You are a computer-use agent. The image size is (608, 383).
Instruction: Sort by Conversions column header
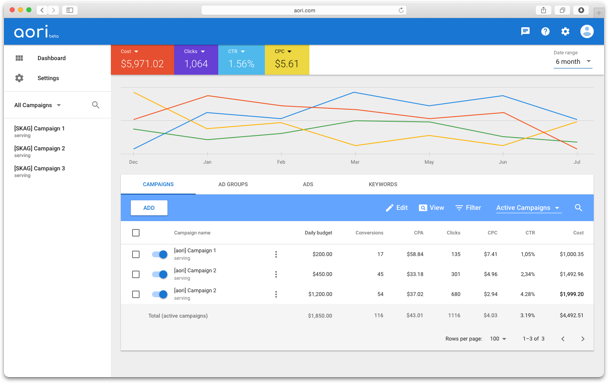click(369, 233)
